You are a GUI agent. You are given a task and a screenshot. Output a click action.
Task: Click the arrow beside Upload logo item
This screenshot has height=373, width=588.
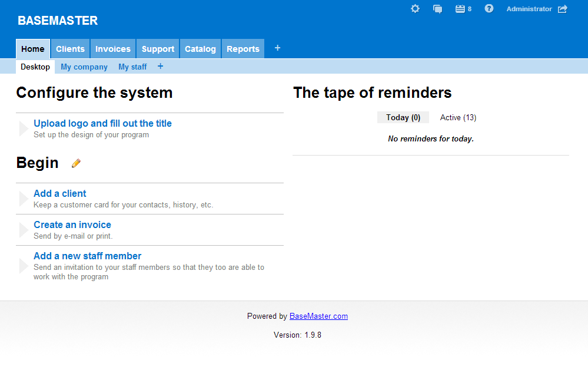click(24, 128)
